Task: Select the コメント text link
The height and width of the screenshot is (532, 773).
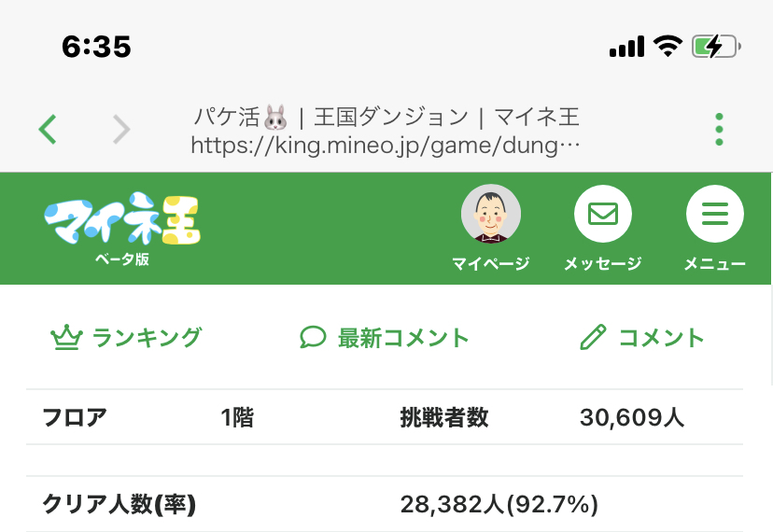Action: (661, 337)
